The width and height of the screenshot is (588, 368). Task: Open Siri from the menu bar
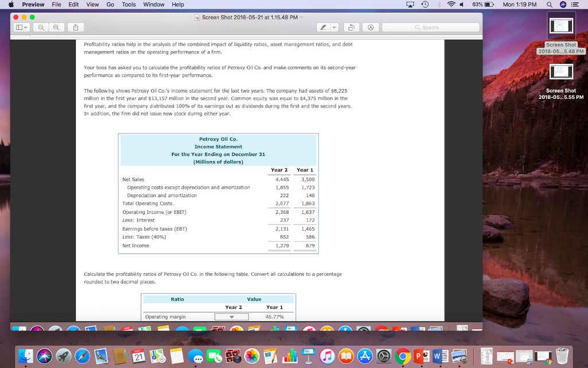coord(564,5)
